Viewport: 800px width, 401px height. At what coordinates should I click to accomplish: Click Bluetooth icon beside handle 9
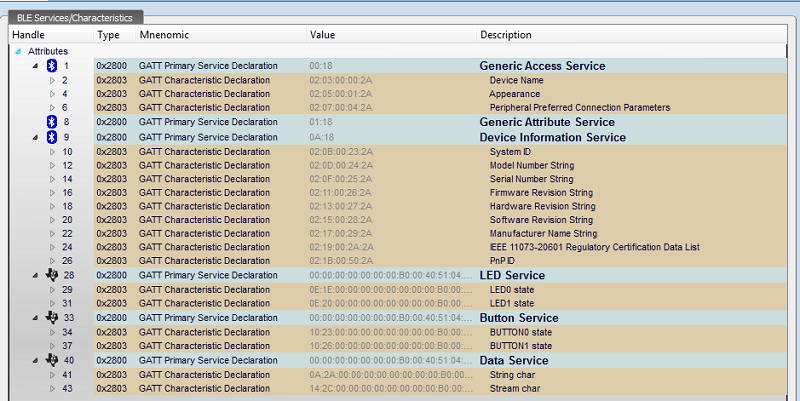click(52, 137)
